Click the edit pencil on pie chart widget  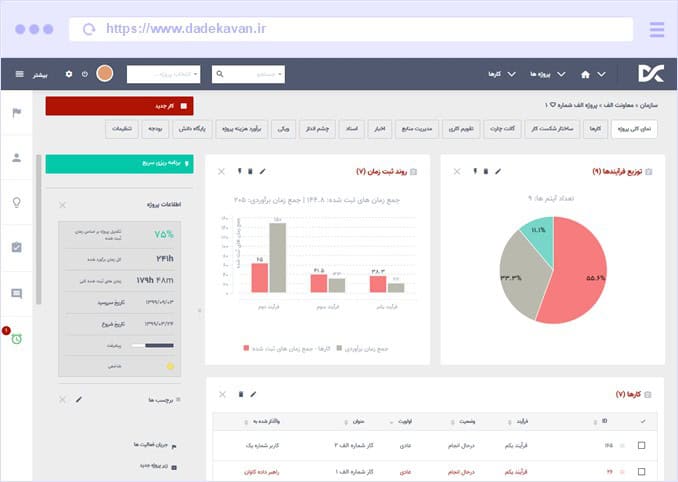click(x=498, y=171)
